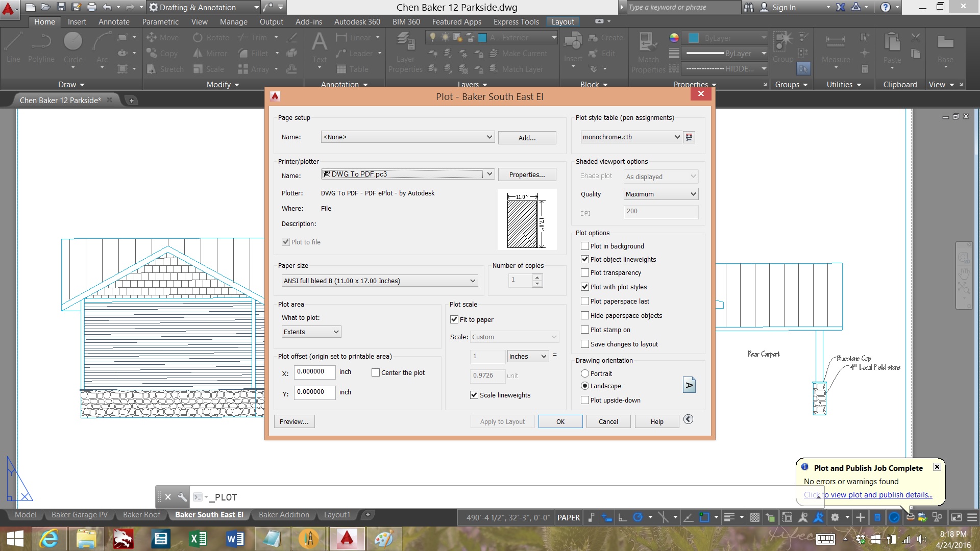Uncheck Fit to paper
Image resolution: width=980 pixels, height=551 pixels.
[x=454, y=319]
